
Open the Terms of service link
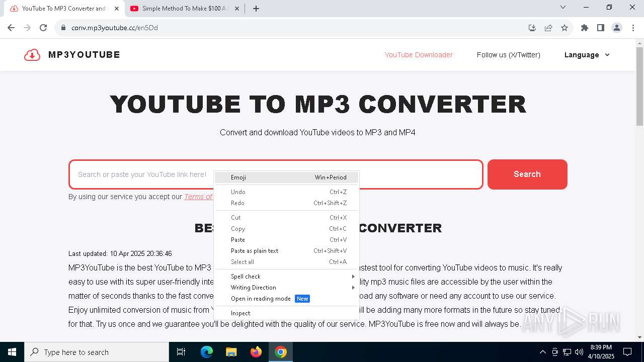pyautogui.click(x=198, y=197)
